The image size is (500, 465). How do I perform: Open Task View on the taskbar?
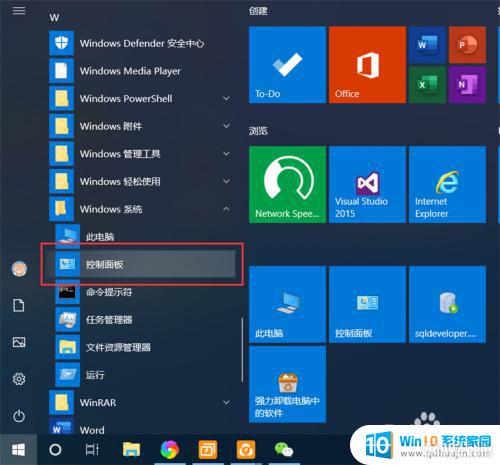[x=92, y=450]
